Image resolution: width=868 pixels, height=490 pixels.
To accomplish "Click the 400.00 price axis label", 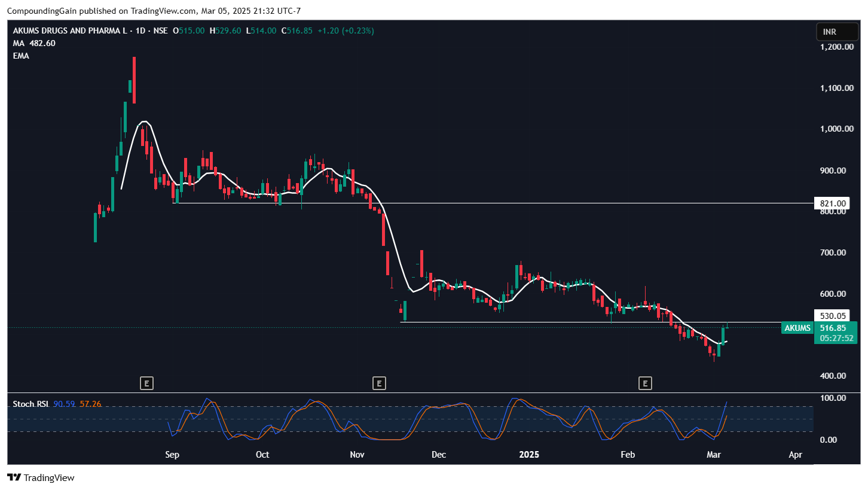I will (833, 376).
